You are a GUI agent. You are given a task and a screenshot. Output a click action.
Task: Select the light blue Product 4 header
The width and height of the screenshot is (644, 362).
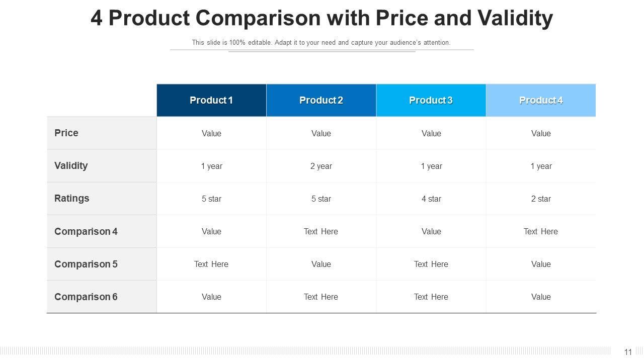541,100
